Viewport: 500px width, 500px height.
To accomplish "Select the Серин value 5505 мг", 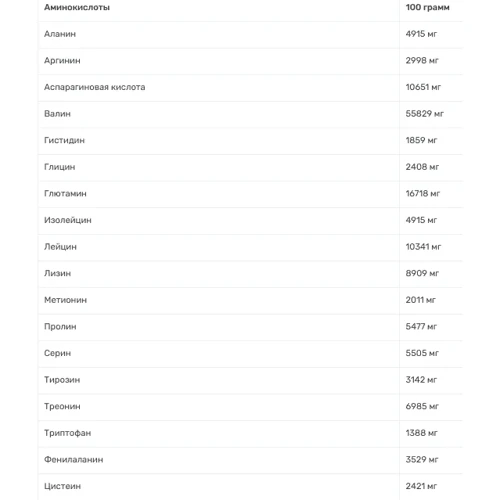I will [422, 353].
